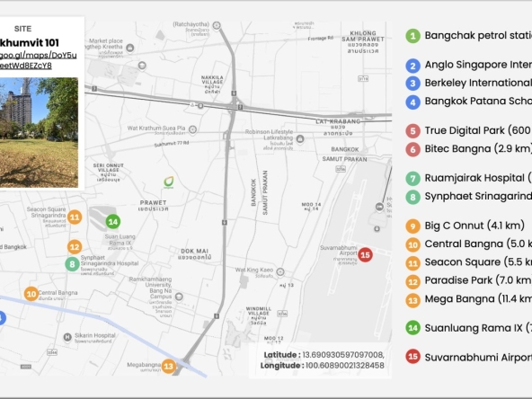The height and width of the screenshot is (399, 532).
Task: Click the 'Anglo Singapore' legend text
Action: [x=478, y=65]
